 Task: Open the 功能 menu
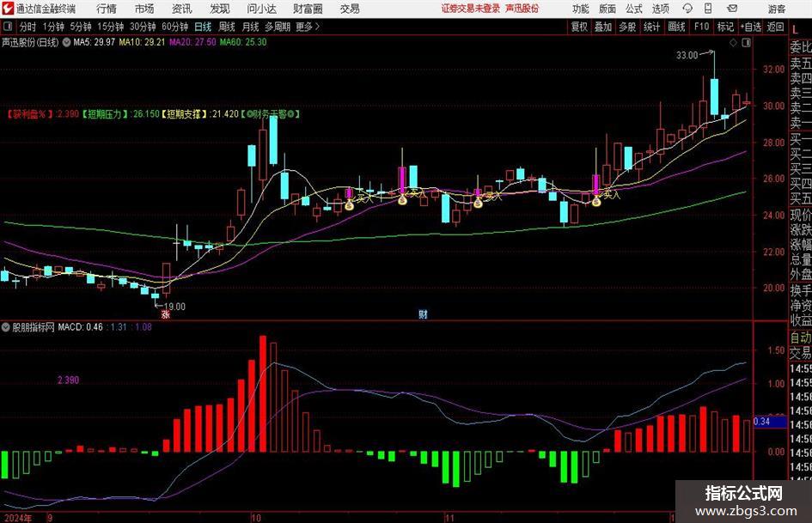click(581, 9)
